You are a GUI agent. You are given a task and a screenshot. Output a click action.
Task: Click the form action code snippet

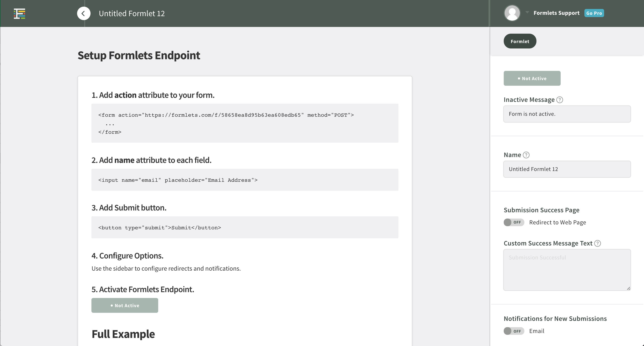245,123
